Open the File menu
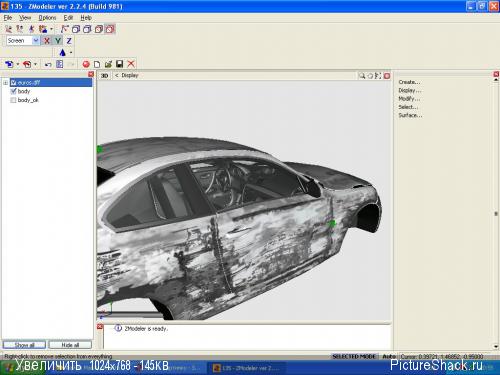The image size is (500, 375). click(8, 18)
